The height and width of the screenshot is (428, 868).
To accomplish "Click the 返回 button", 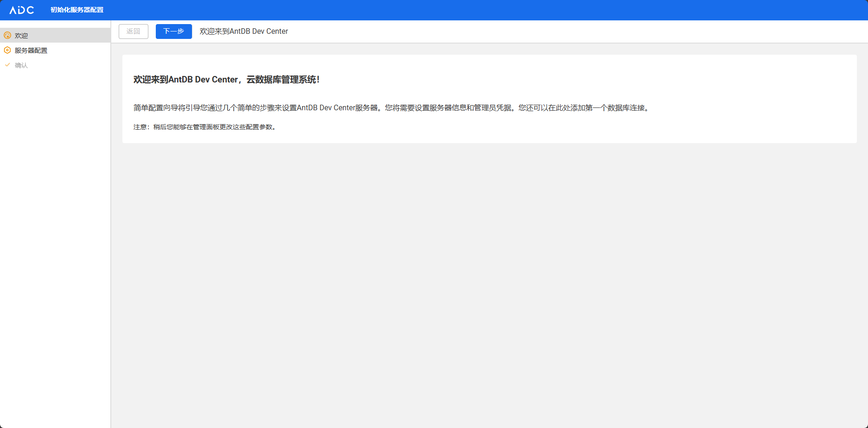I will click(x=134, y=31).
